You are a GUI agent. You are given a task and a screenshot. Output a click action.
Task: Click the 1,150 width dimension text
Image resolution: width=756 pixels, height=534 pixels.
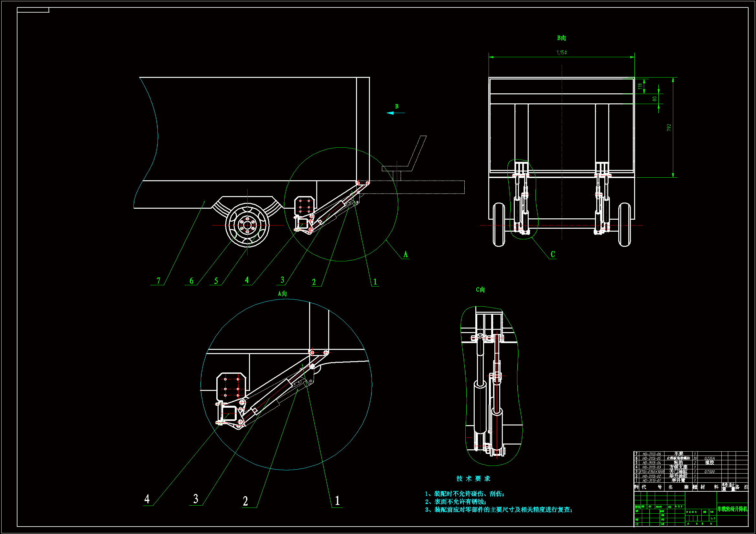tap(561, 53)
